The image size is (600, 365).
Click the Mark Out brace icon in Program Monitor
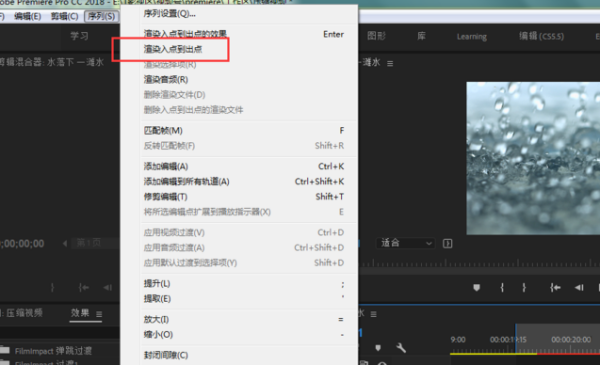[524, 287]
